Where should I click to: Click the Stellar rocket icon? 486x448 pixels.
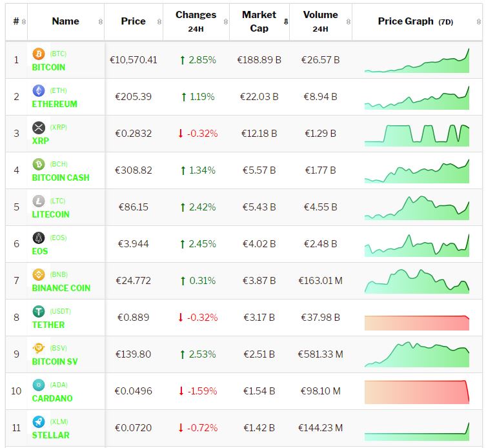[39, 422]
